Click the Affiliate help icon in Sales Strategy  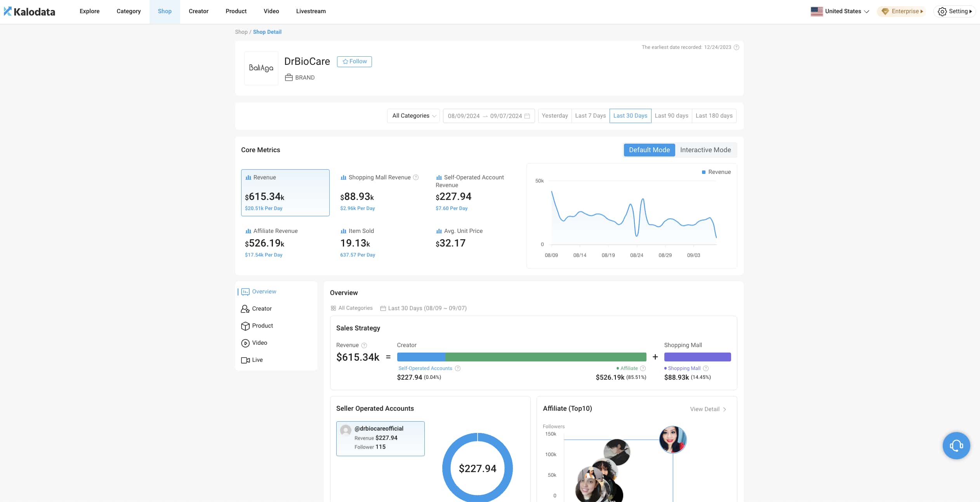pyautogui.click(x=643, y=368)
